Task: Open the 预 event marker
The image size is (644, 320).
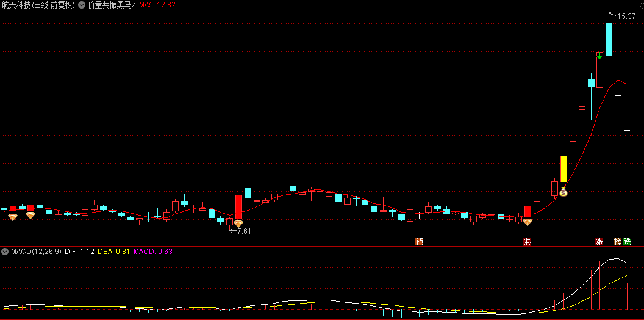Action: (x=419, y=241)
